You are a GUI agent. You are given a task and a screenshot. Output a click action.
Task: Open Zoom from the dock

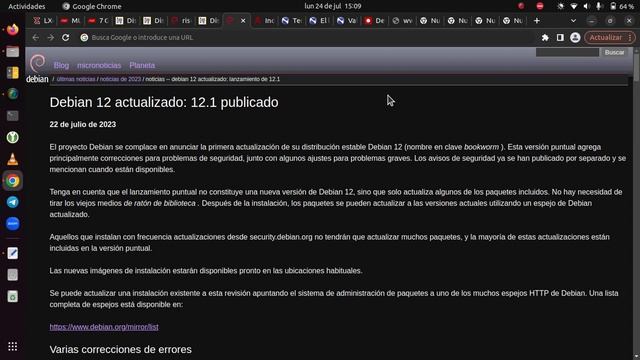click(x=13, y=224)
